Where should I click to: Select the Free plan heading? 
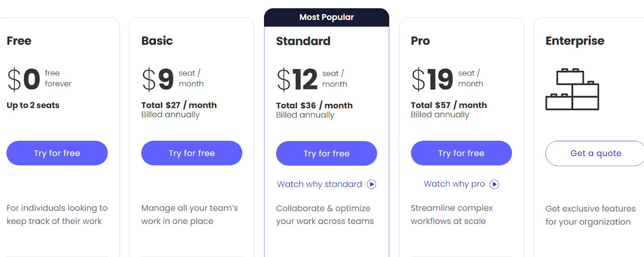(x=19, y=41)
